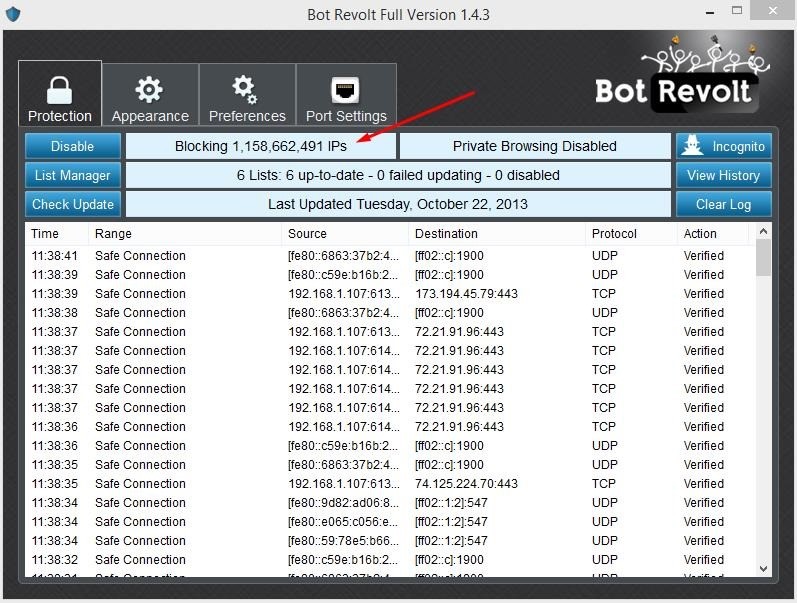Select Private Browsing Disabled status

(x=535, y=146)
